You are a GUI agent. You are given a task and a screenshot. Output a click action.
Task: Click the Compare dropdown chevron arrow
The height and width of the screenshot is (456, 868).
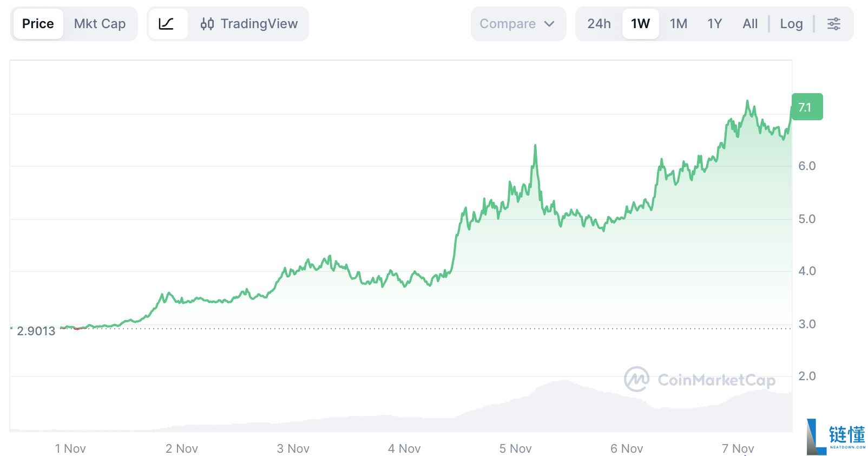pyautogui.click(x=549, y=24)
